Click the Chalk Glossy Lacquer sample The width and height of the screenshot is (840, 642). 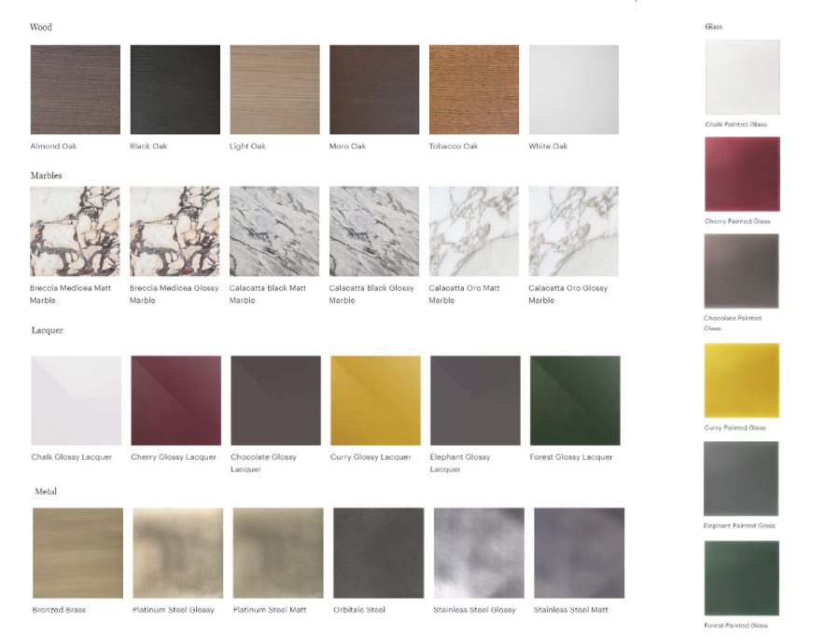[x=76, y=400]
